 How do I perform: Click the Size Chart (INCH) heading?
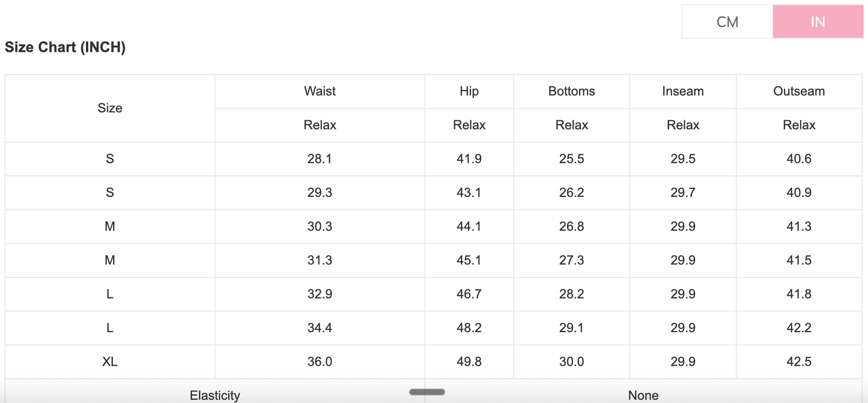[65, 47]
